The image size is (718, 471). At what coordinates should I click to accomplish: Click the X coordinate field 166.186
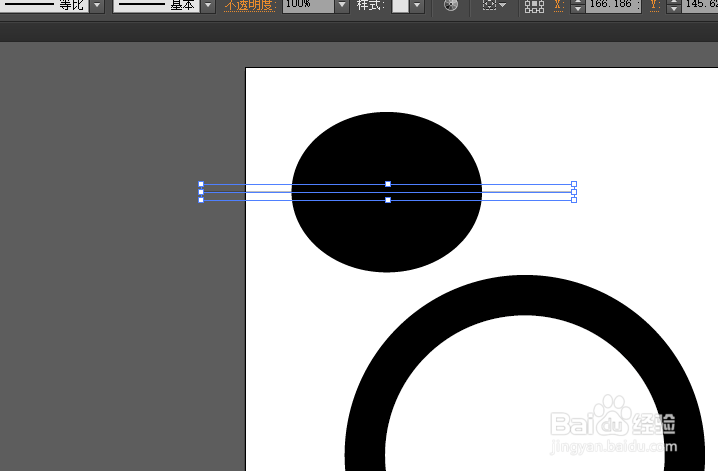pyautogui.click(x=613, y=5)
